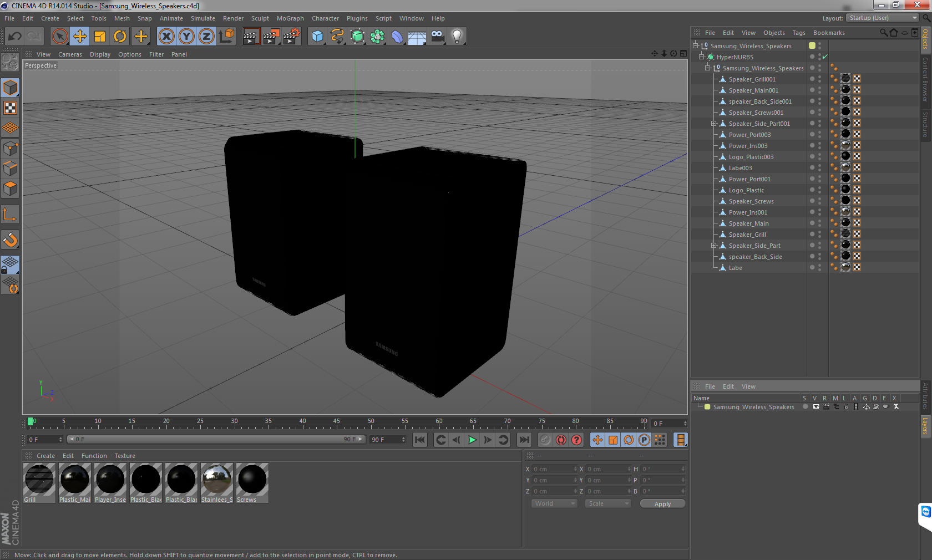Open the MoGraph menu

pos(290,18)
